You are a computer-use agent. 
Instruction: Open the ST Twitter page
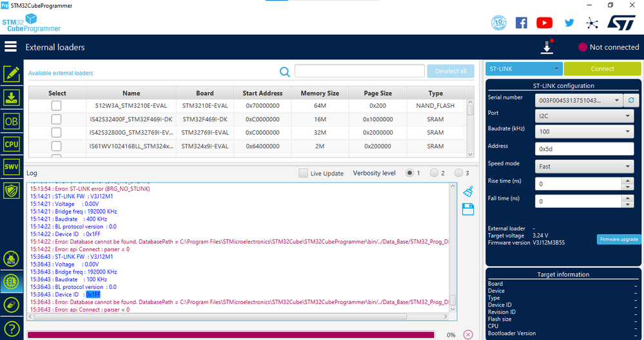pos(569,23)
